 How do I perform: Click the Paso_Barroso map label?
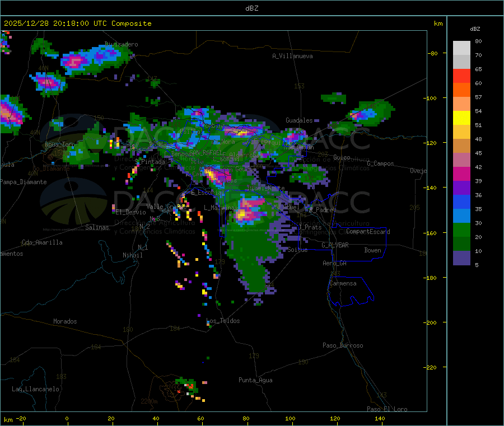[x=343, y=345]
